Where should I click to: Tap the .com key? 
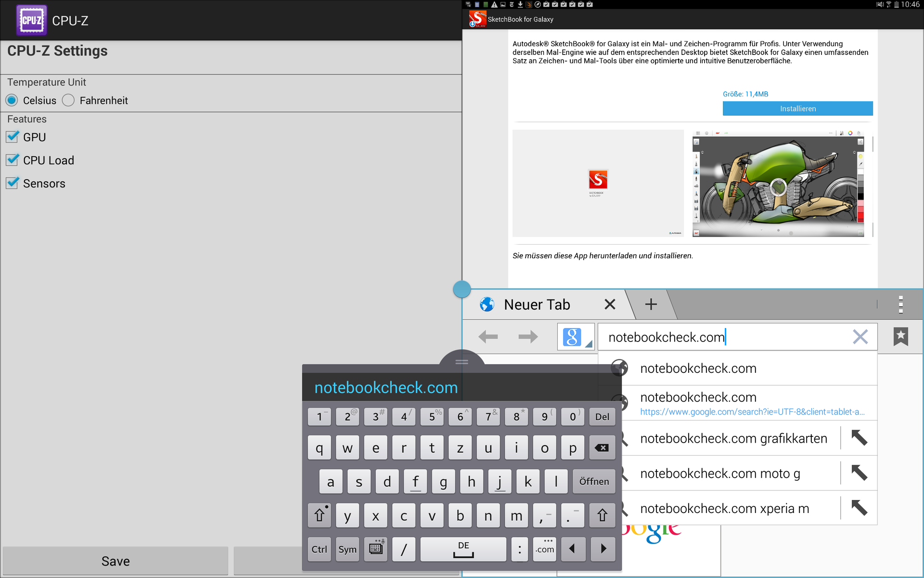click(x=545, y=549)
